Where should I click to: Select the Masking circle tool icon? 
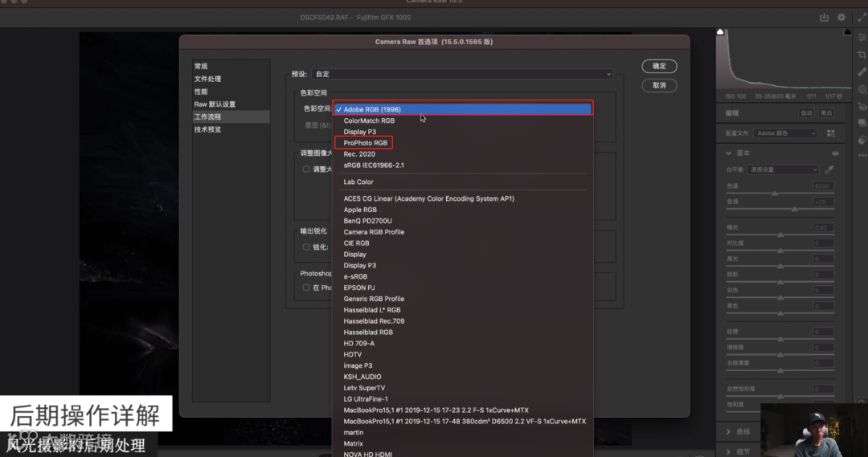pos(862,90)
